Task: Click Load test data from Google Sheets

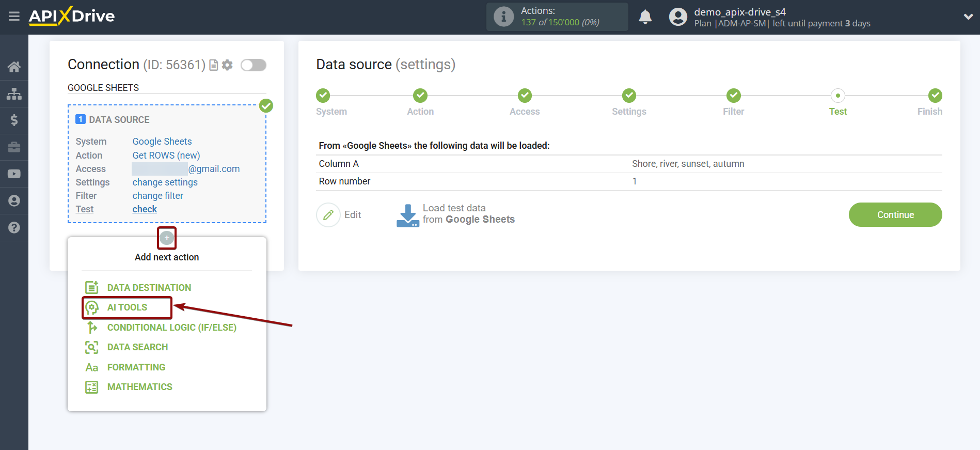Action: pyautogui.click(x=456, y=214)
